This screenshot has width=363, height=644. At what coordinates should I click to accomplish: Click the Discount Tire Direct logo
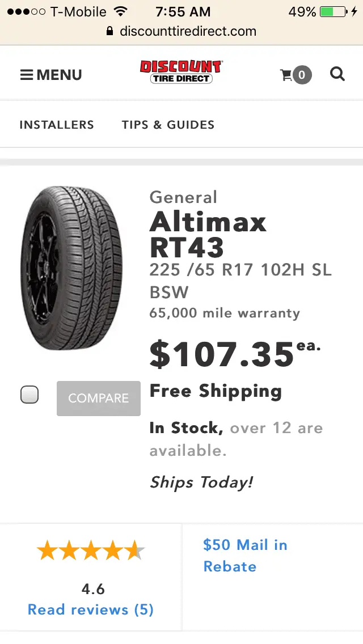[181, 73]
